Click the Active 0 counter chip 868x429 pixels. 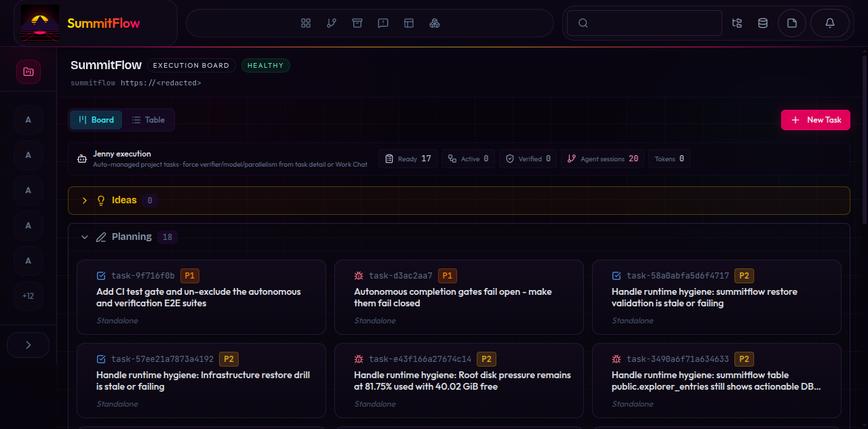pos(468,159)
